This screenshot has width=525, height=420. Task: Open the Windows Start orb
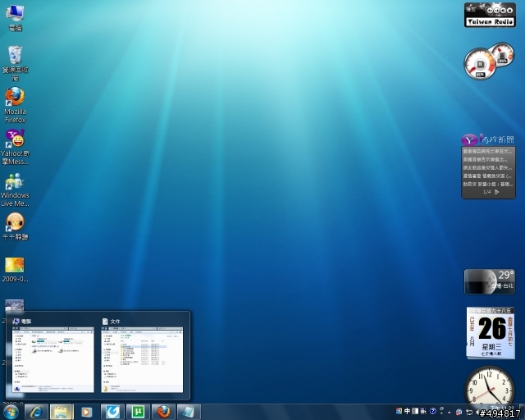[11, 412]
